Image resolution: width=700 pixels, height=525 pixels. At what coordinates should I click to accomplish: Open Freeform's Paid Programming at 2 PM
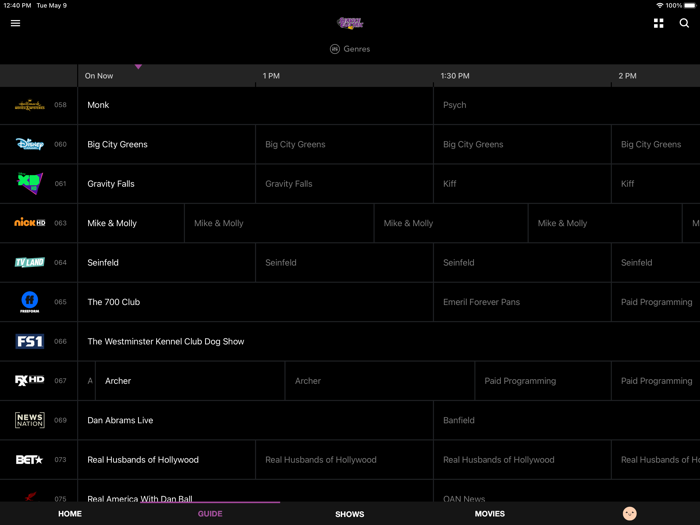point(656,302)
